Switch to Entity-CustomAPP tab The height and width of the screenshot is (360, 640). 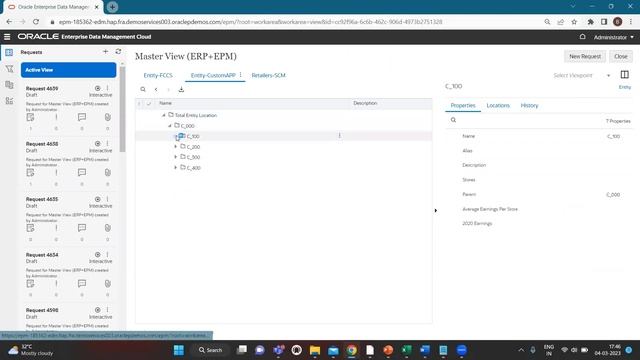(213, 76)
